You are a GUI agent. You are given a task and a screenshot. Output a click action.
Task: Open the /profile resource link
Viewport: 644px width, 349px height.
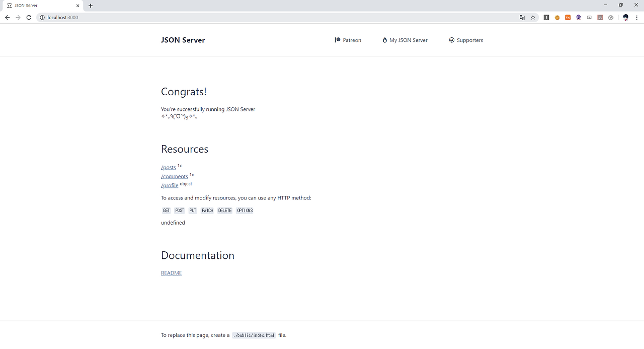[x=170, y=185]
